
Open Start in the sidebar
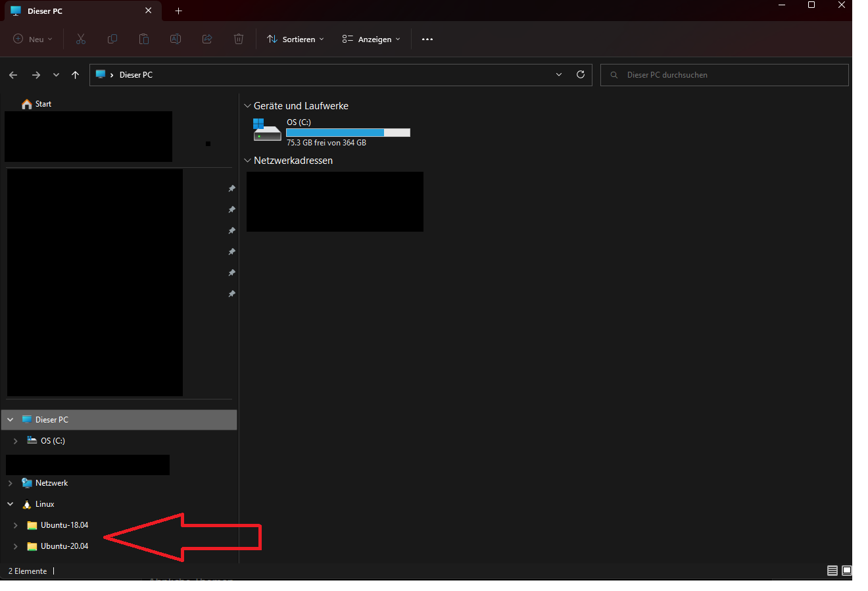[x=43, y=104]
